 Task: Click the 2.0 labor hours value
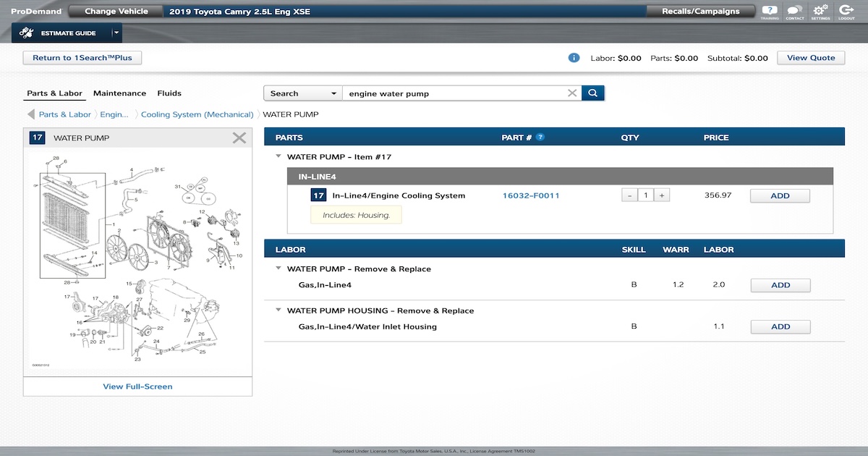coord(718,285)
